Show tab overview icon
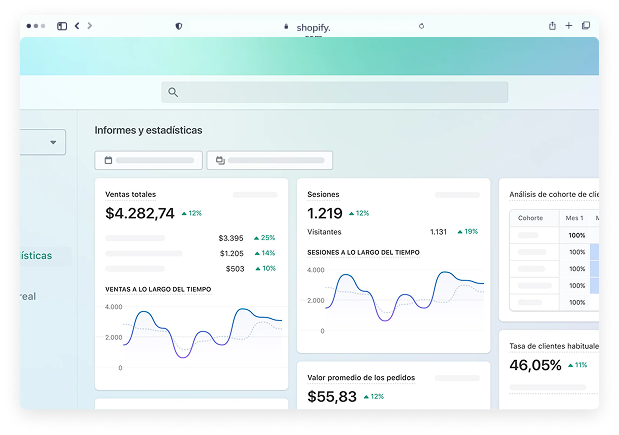Screen dimensions: 619x435 (586, 26)
